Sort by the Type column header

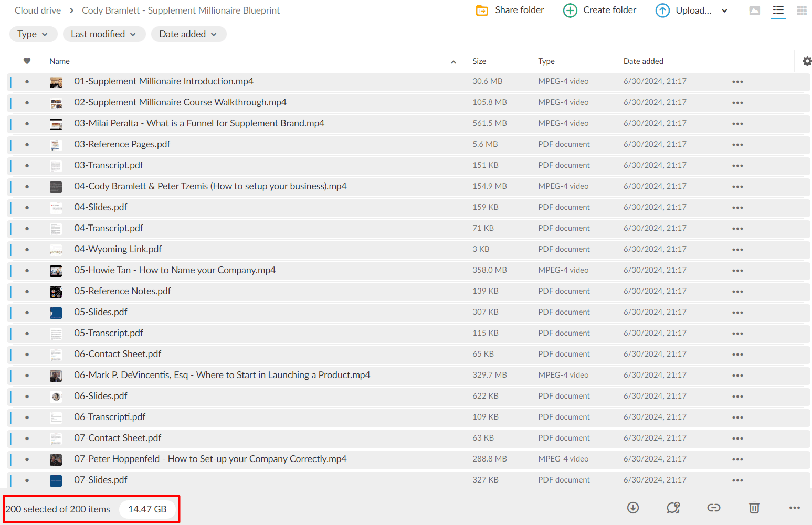(x=546, y=61)
